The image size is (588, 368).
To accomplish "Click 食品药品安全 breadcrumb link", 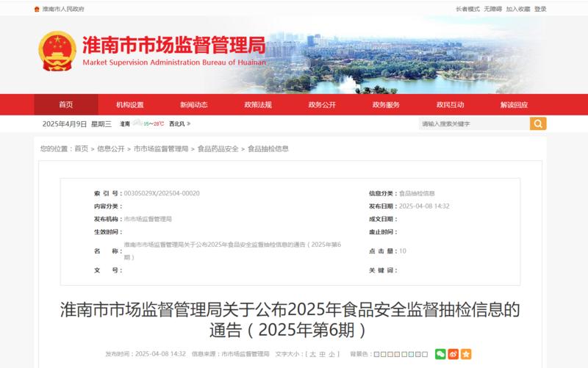I will pyautogui.click(x=218, y=149).
